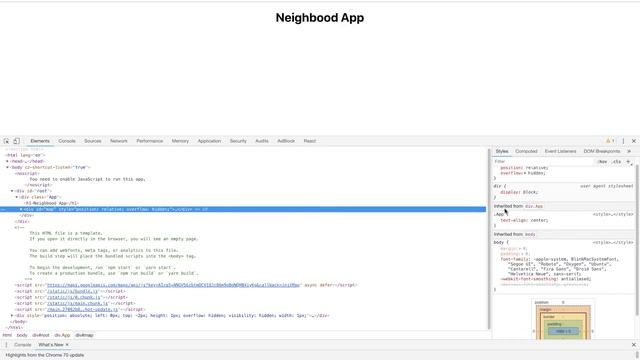
Task: Expand the body padding shorthand arrow
Action: [x=522, y=254]
